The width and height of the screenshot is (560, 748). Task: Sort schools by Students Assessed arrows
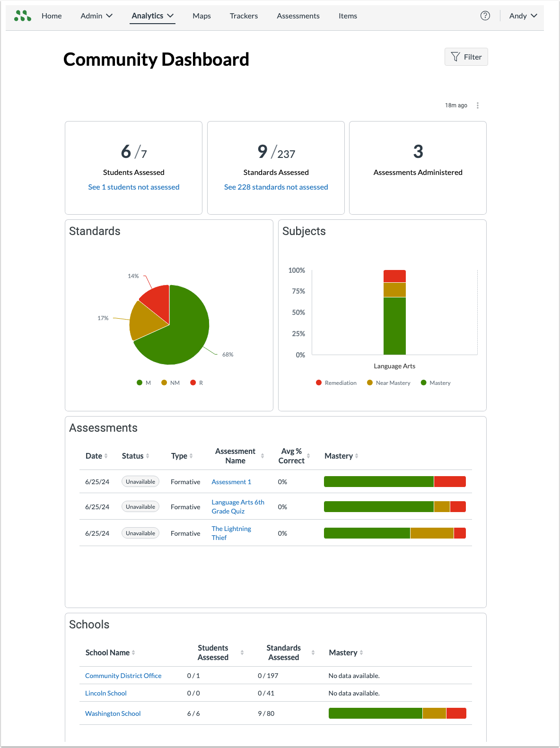coord(242,652)
